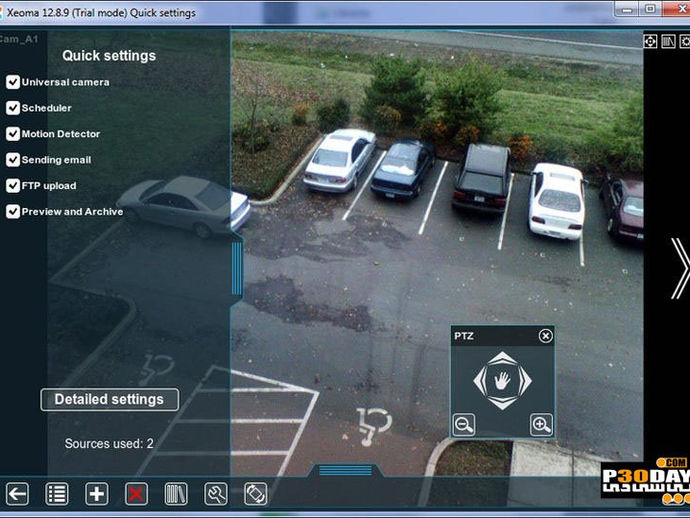Screen dimensions: 690x518
Task: Pan camera left with PTZ arrow
Action: 480,381
